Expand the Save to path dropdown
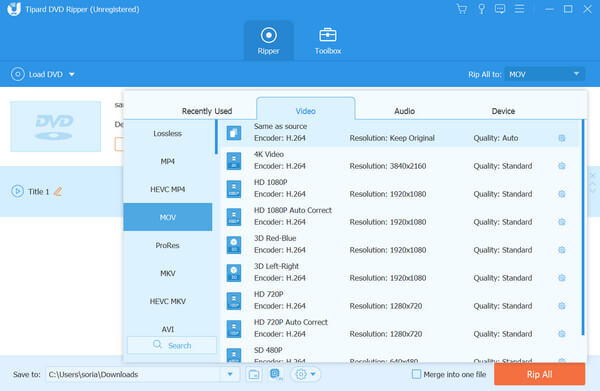Image resolution: width=600 pixels, height=391 pixels. coord(230,374)
